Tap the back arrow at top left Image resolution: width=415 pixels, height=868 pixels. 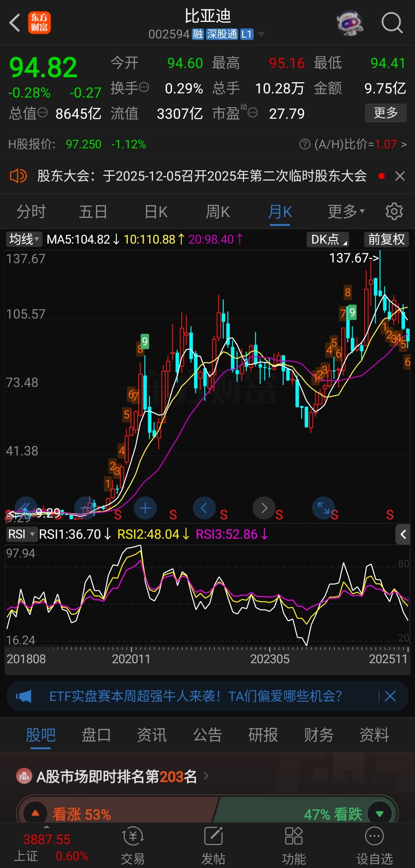[15, 23]
